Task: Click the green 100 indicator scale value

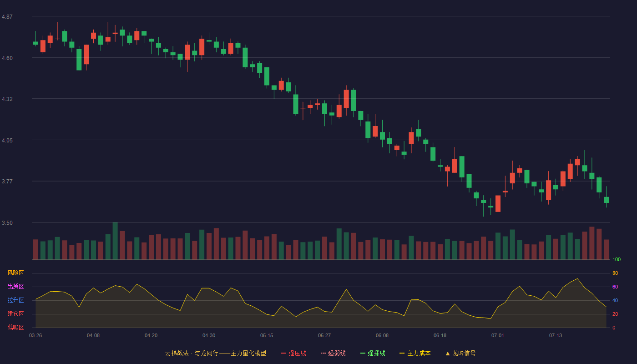Action: 617,259
